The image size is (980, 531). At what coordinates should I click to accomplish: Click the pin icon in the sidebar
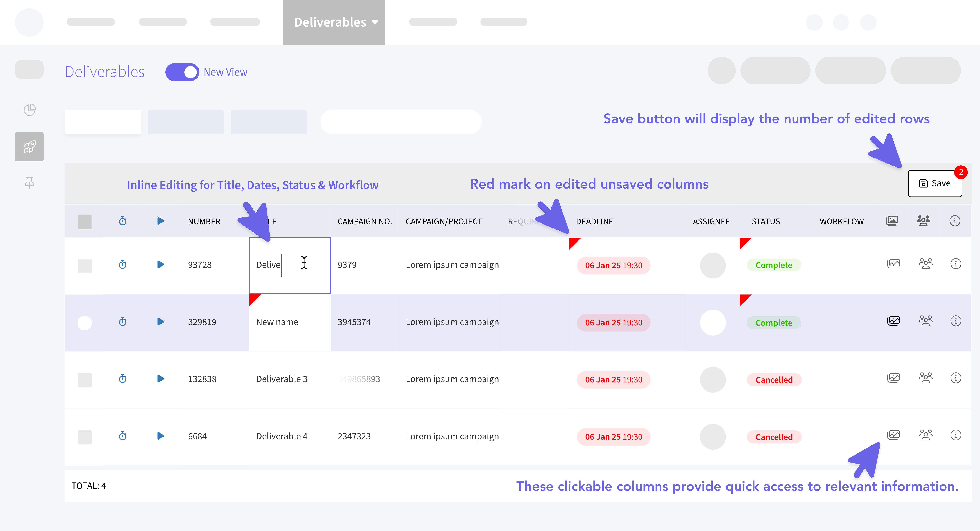[29, 183]
